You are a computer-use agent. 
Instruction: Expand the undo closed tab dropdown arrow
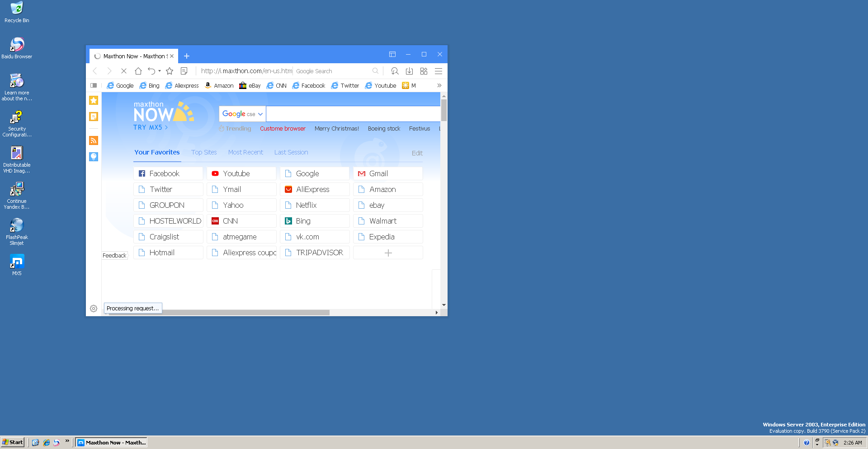click(160, 71)
